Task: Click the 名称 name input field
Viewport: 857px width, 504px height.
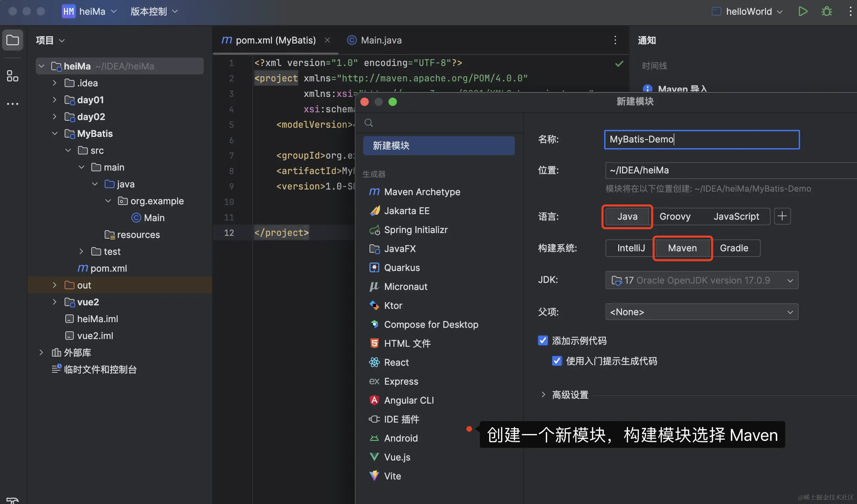Action: click(702, 139)
